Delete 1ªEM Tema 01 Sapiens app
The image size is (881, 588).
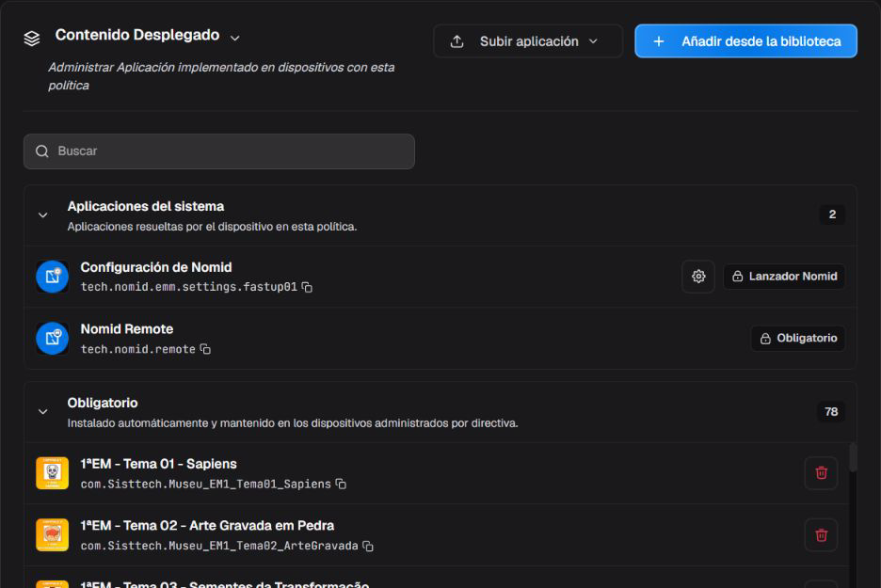[x=821, y=473]
